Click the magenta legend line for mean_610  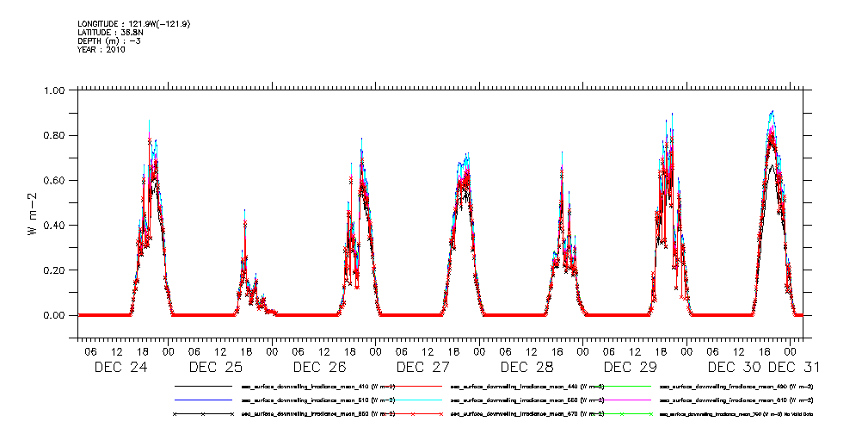tap(622, 400)
